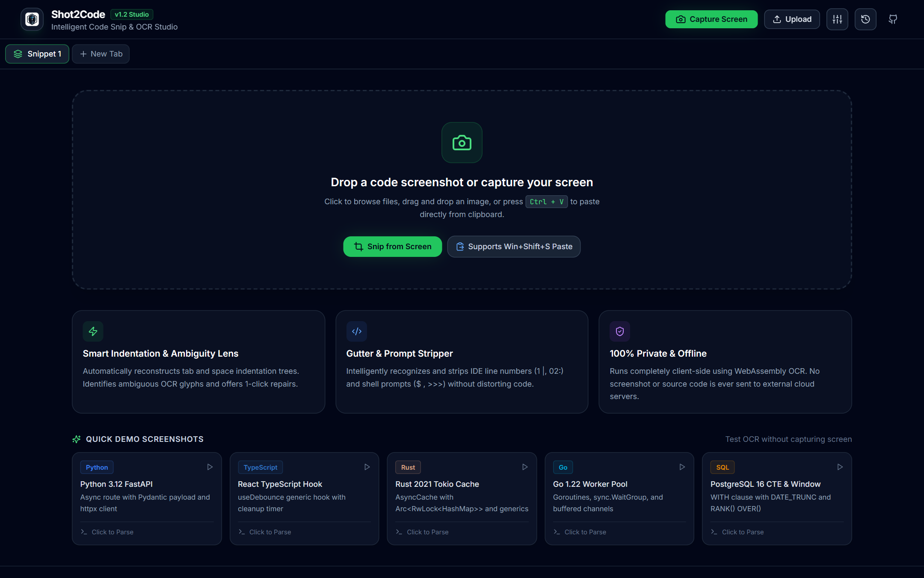Play the PostgreSQL 16 CTE demo
Image resolution: width=924 pixels, height=578 pixels.
tap(840, 467)
